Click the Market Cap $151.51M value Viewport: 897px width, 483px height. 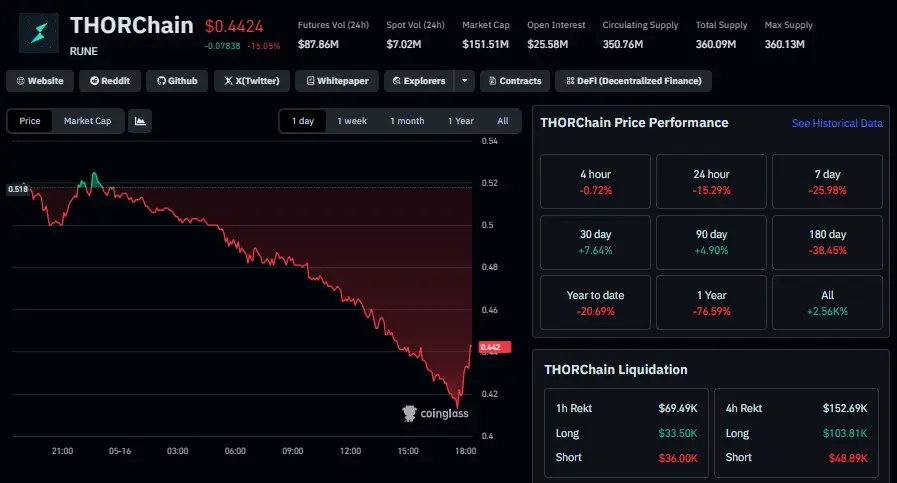pos(485,44)
